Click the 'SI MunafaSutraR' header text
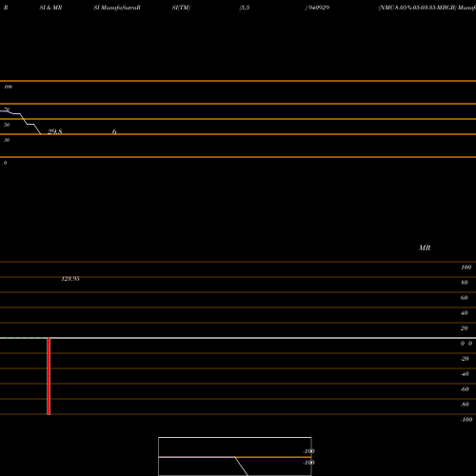The width and height of the screenshot is (476, 476). click(117, 8)
